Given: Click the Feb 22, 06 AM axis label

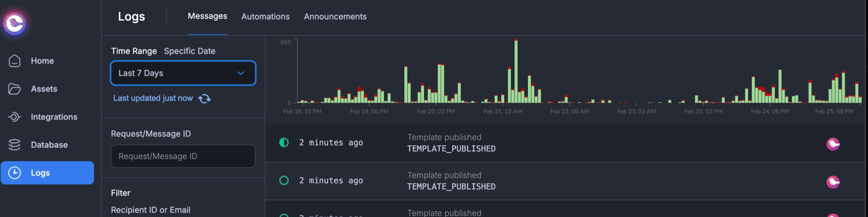Looking at the screenshot, I should tap(569, 111).
